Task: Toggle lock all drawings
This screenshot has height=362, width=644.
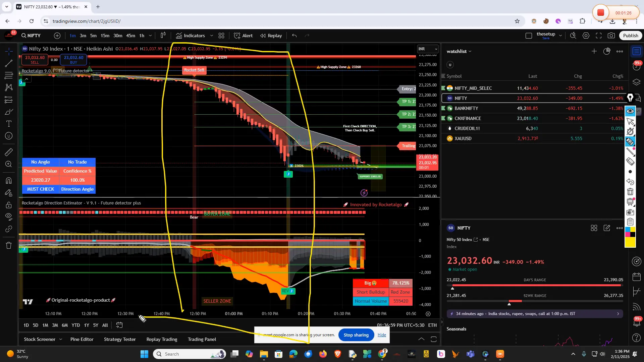Action: pyautogui.click(x=9, y=205)
